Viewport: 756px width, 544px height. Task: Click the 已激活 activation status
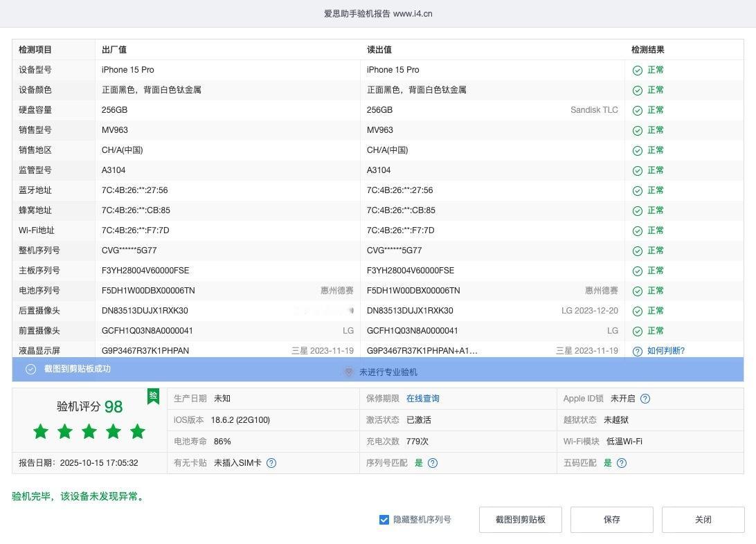pos(418,420)
